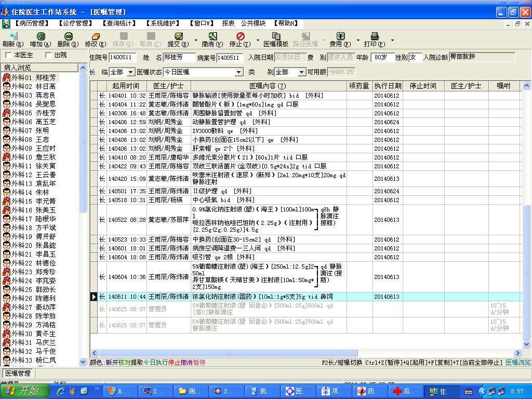Open dropdown arrow next to 提交 button
Screen dimensions: 532x399
coord(196,40)
